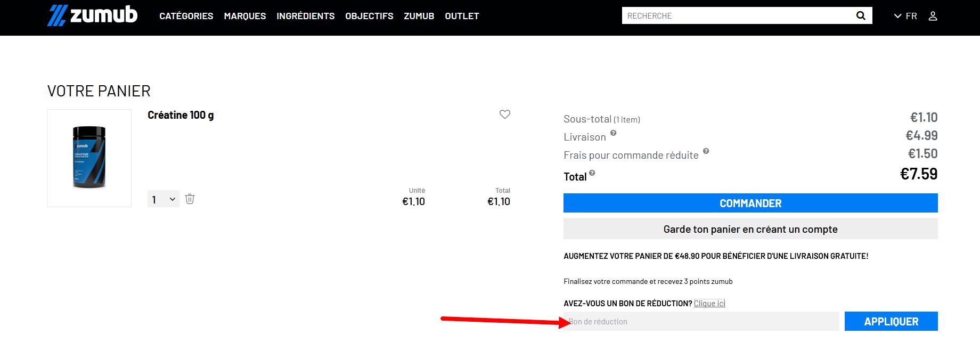
Task: Click Garde ton panier en créant un compte
Action: [x=750, y=229]
